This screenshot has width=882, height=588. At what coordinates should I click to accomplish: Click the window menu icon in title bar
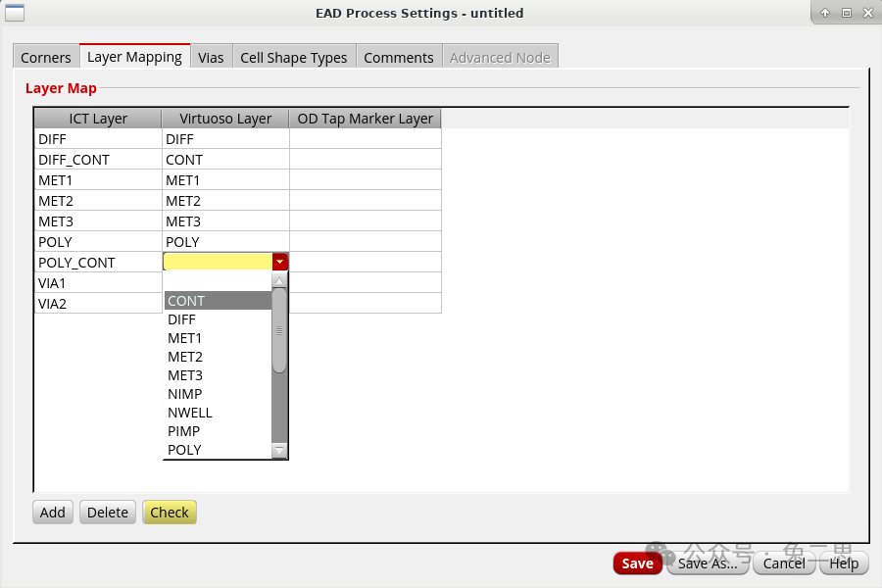coord(16,13)
